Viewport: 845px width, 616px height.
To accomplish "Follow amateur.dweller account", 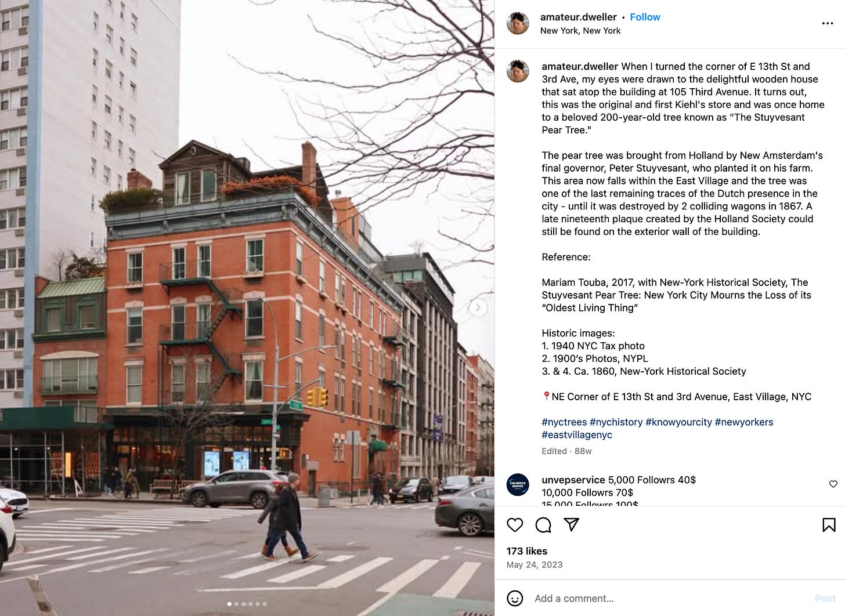I will point(645,17).
